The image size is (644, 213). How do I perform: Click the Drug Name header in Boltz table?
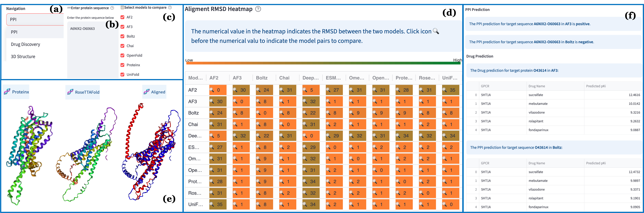tap(536, 163)
